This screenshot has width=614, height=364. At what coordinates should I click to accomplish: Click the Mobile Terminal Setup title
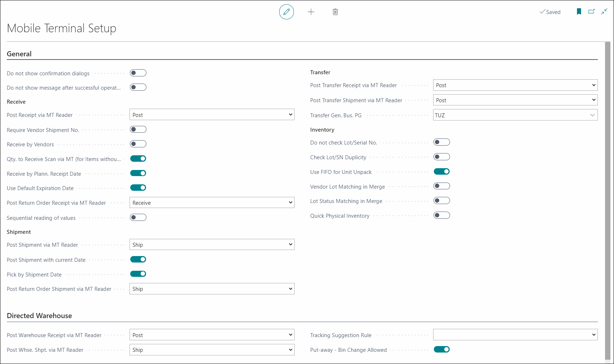click(x=61, y=28)
